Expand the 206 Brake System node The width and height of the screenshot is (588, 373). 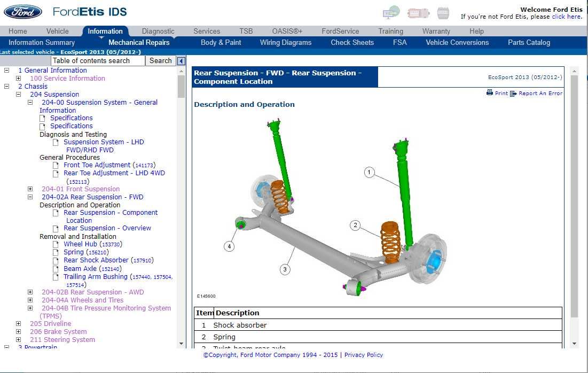click(18, 331)
